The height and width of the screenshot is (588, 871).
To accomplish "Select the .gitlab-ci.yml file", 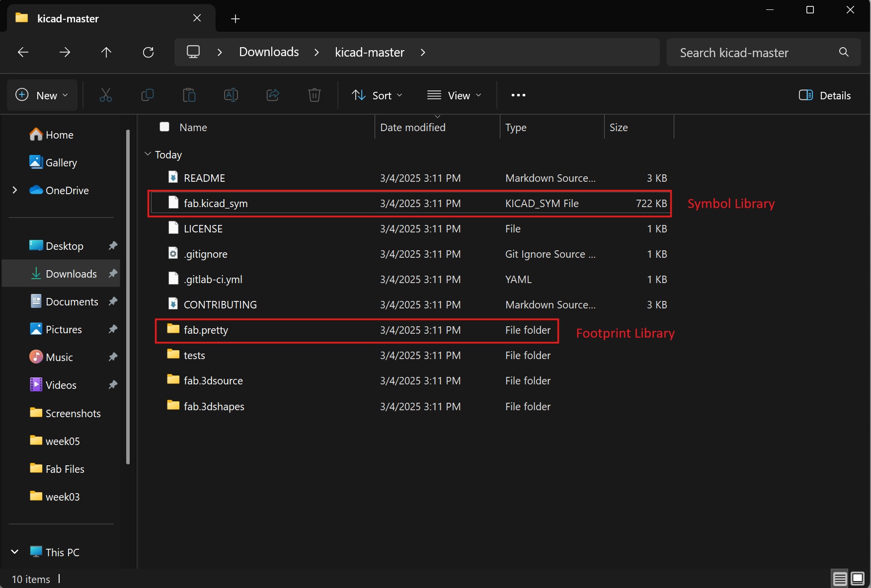I will tap(410, 279).
